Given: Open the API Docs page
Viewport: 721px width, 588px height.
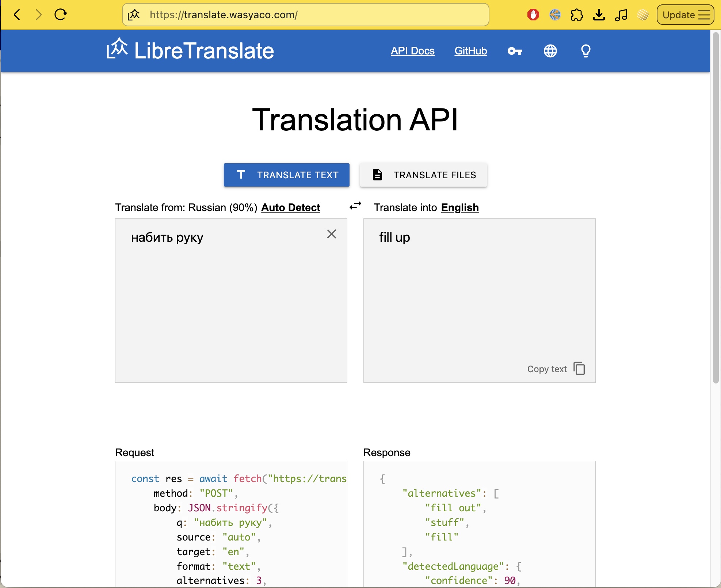Looking at the screenshot, I should pyautogui.click(x=412, y=51).
